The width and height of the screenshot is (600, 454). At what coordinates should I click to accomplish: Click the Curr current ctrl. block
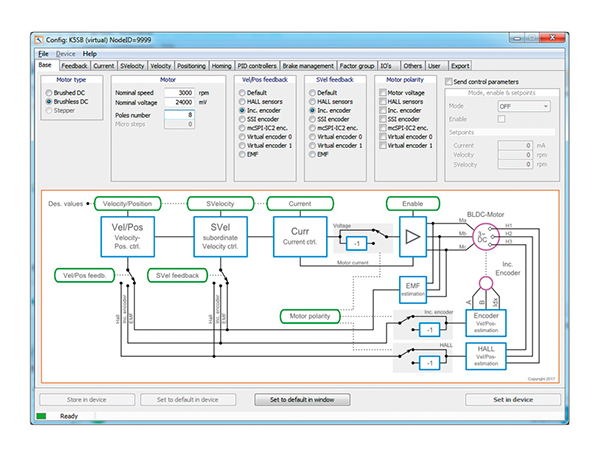tap(300, 237)
